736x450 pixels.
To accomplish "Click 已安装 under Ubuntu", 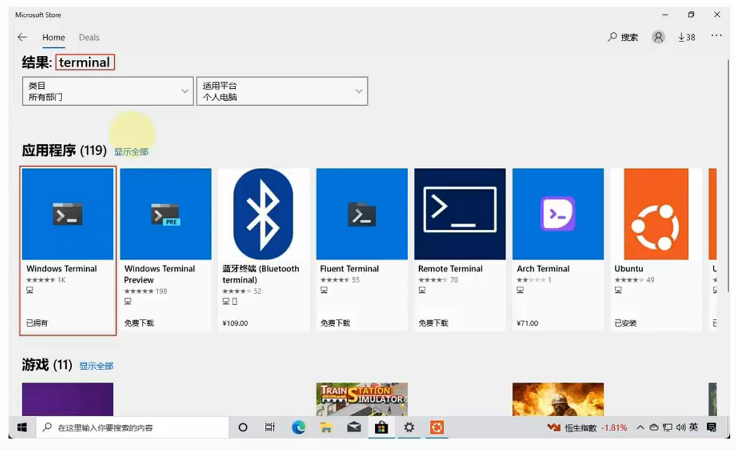I will (626, 323).
